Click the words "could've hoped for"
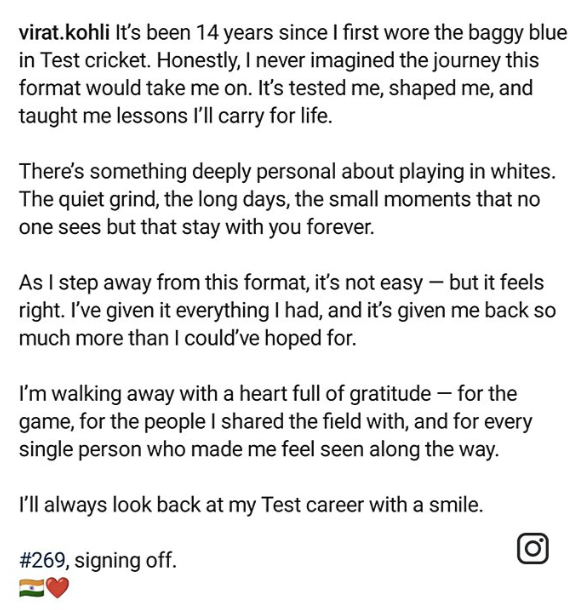The image size is (583, 610). pyautogui.click(x=270, y=338)
